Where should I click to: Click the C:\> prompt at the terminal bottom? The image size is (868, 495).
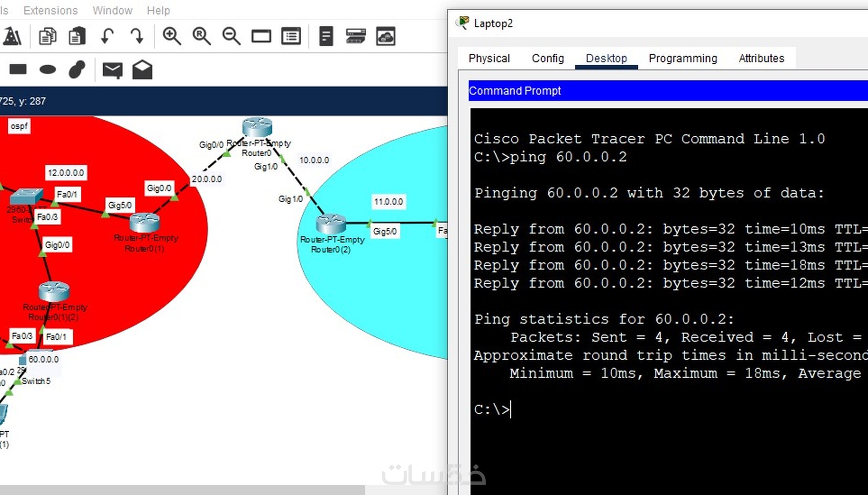click(492, 409)
